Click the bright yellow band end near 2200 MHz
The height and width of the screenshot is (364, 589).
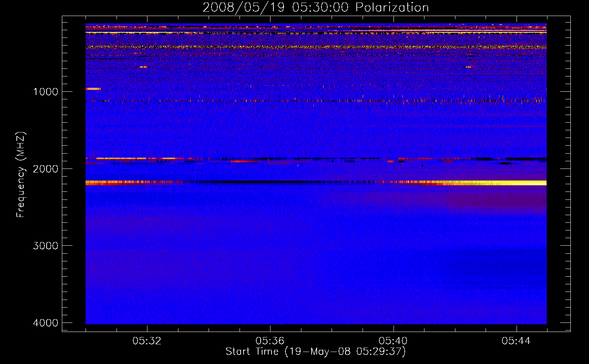510,183
